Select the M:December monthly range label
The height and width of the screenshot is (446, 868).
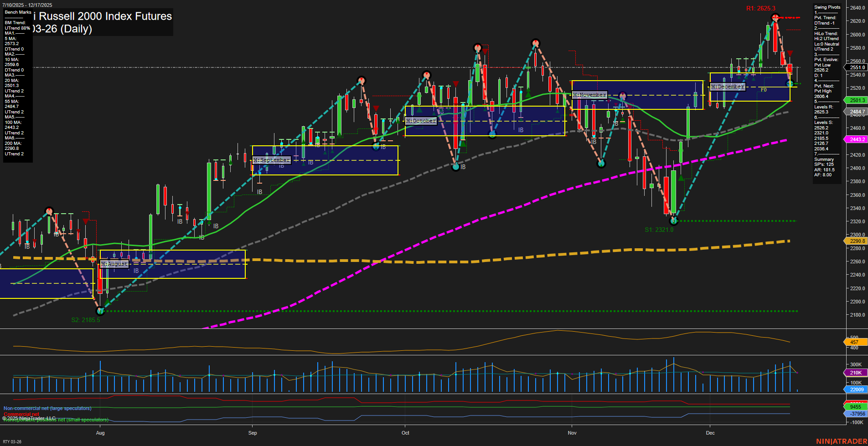tap(728, 87)
